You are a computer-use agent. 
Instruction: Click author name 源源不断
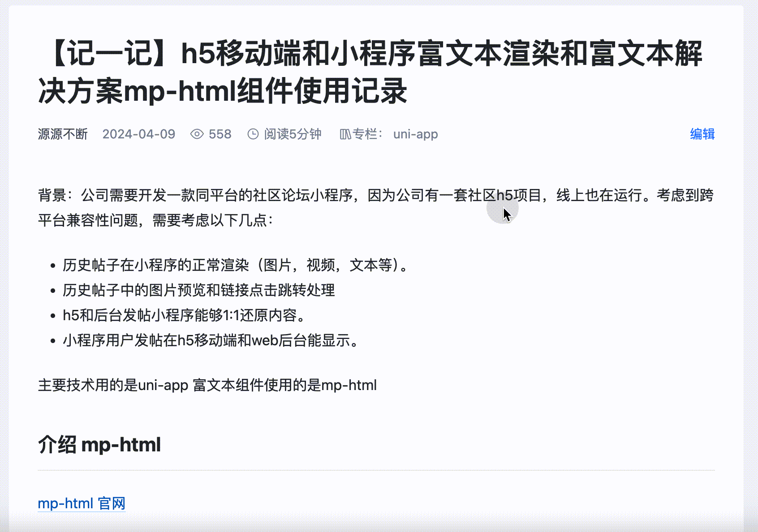point(63,134)
